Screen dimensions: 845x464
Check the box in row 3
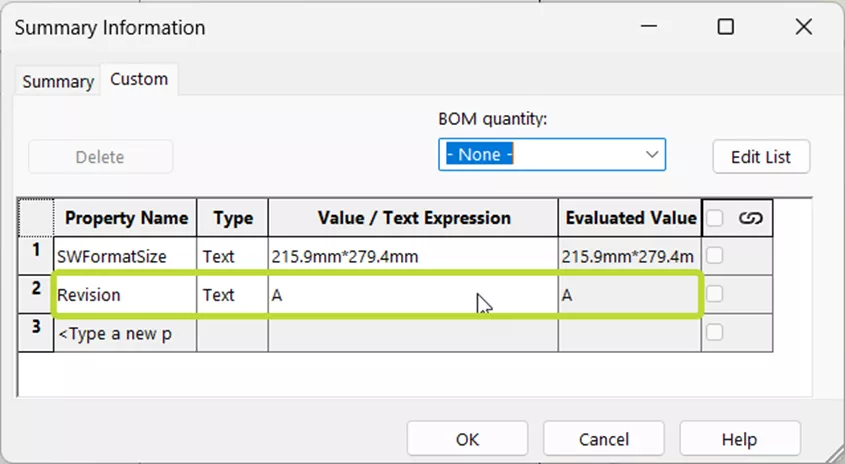click(715, 333)
